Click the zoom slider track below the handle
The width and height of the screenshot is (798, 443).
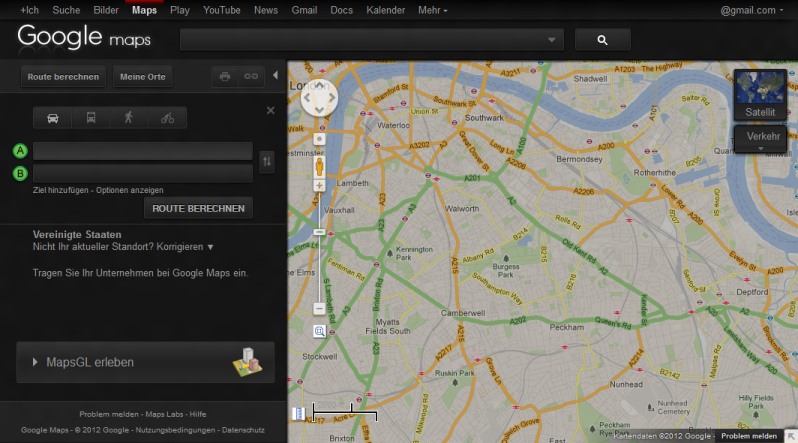point(319,269)
